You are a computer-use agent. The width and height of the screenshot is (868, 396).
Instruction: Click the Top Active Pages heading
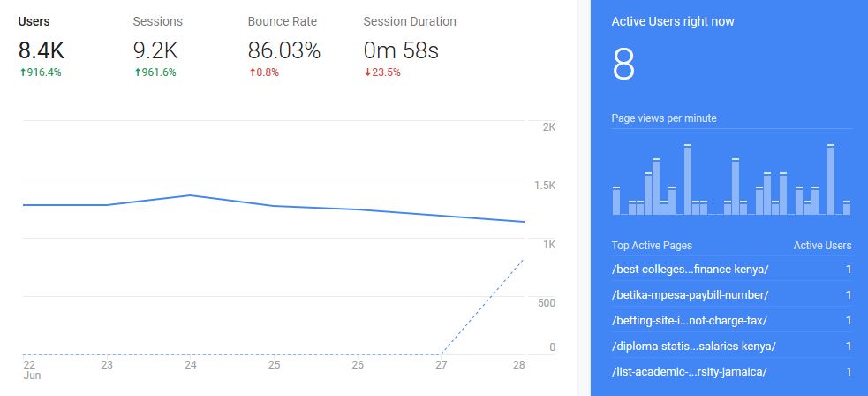[x=652, y=246]
